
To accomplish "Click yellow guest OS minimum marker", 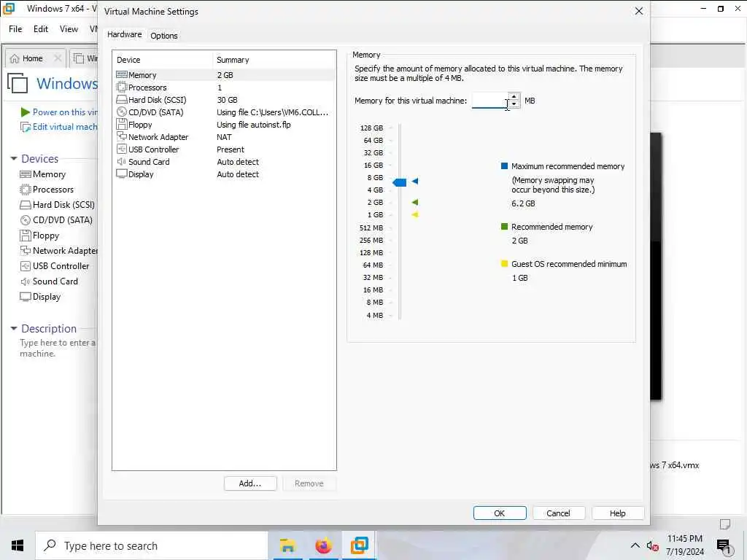I will point(415,215).
